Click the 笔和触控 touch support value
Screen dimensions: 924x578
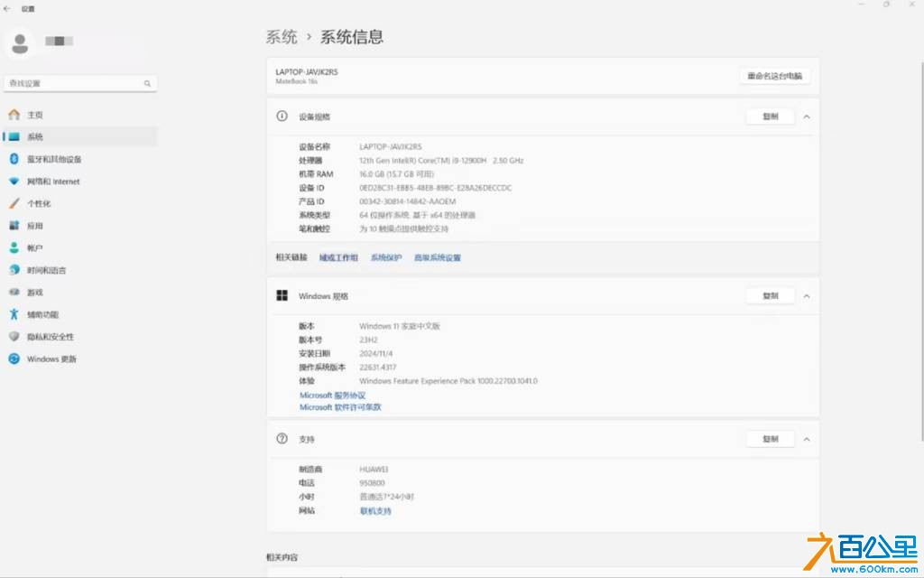(403, 228)
